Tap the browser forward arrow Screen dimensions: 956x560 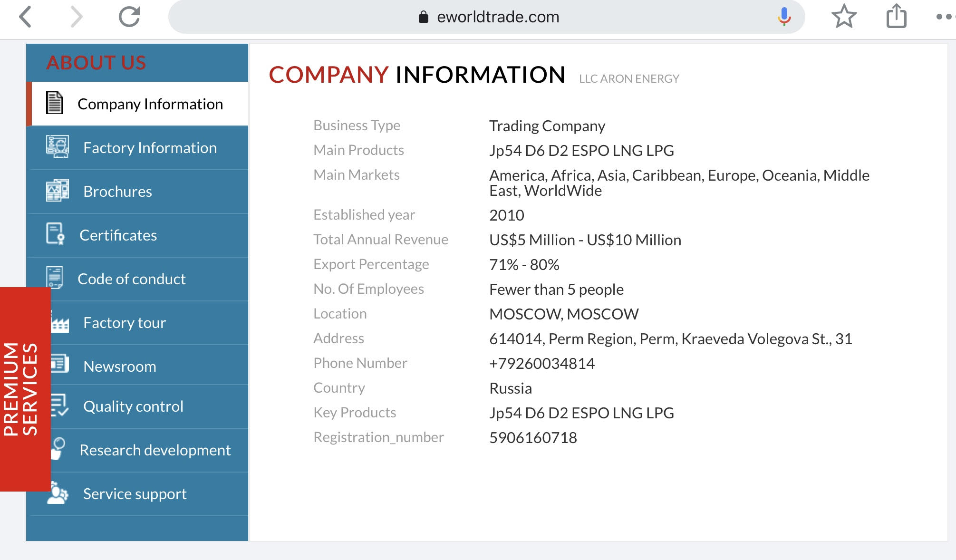(76, 17)
